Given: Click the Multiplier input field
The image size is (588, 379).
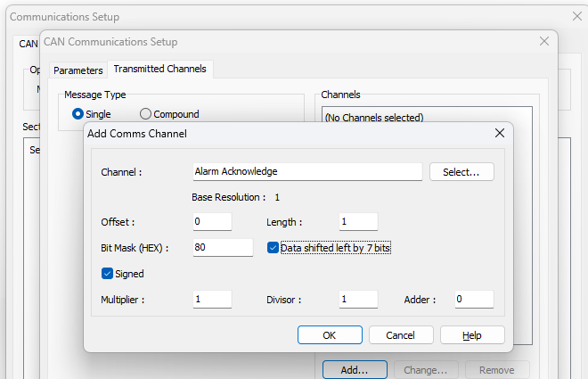Looking at the screenshot, I should [x=212, y=300].
